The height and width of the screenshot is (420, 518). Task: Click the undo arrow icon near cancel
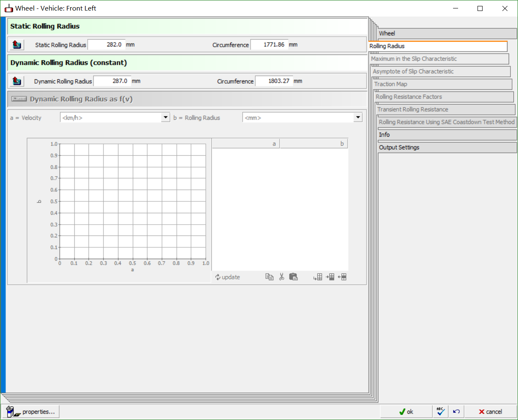[456, 412]
